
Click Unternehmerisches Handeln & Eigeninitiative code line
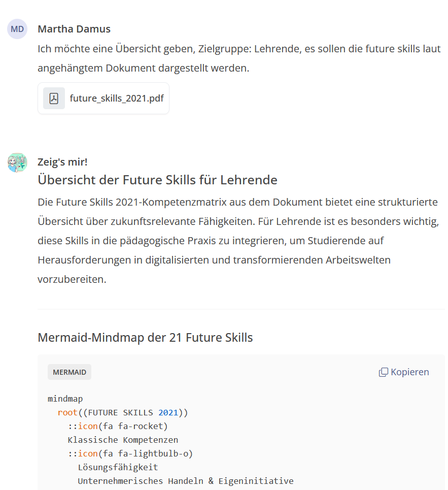pyautogui.click(x=185, y=481)
